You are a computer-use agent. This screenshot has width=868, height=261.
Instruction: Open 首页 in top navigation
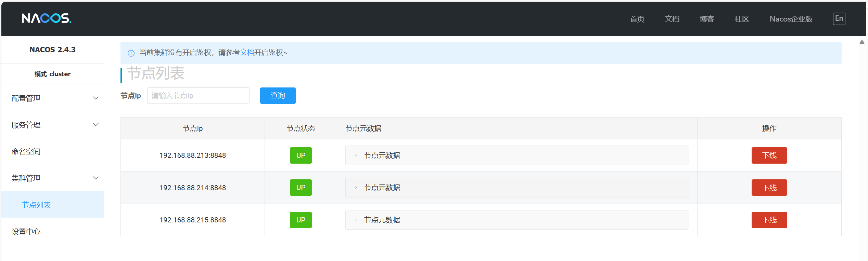pos(637,19)
